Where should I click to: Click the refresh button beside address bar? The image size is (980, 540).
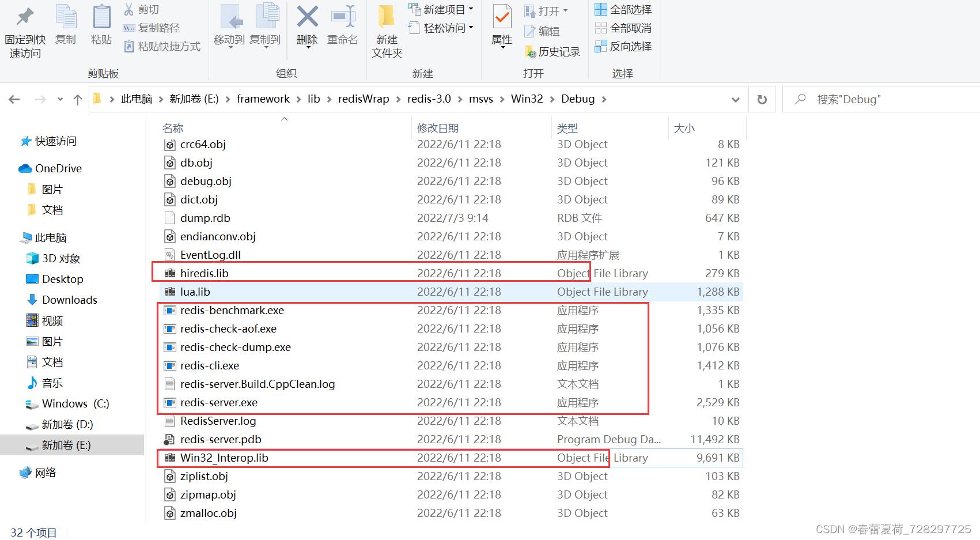coord(762,99)
